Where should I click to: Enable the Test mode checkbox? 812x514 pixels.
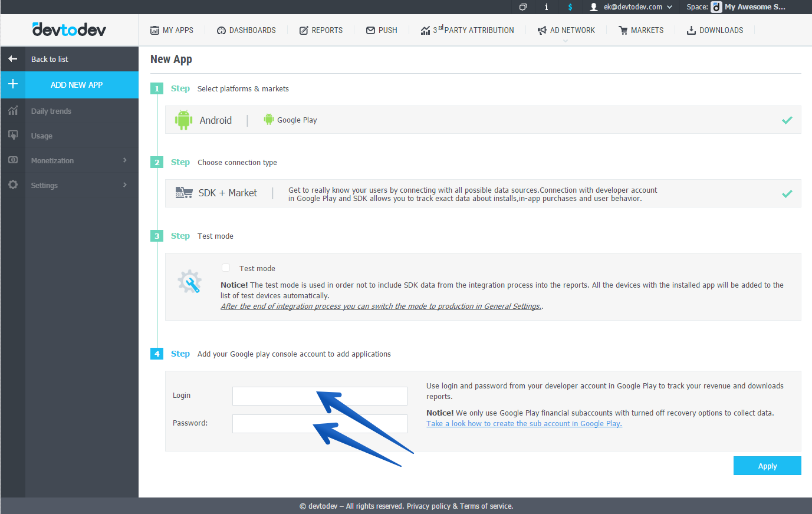coord(226,268)
